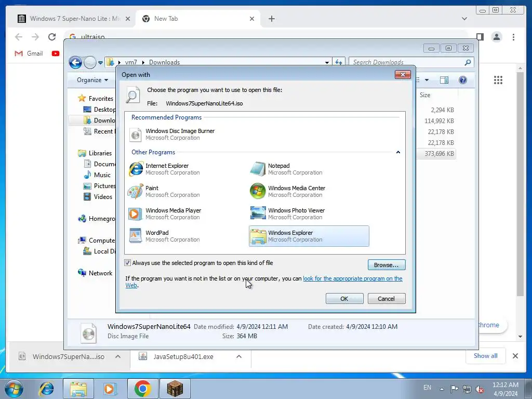
Task: Focus the Search Downloads field
Action: [x=407, y=62]
